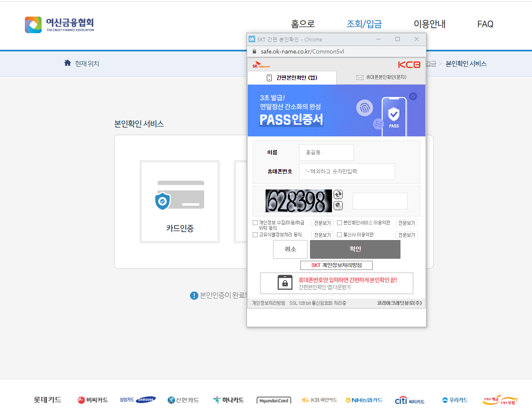Screen dimensions: 532x420
Task: Click the fingerprint icon in PASS banner
Action: click(364, 108)
